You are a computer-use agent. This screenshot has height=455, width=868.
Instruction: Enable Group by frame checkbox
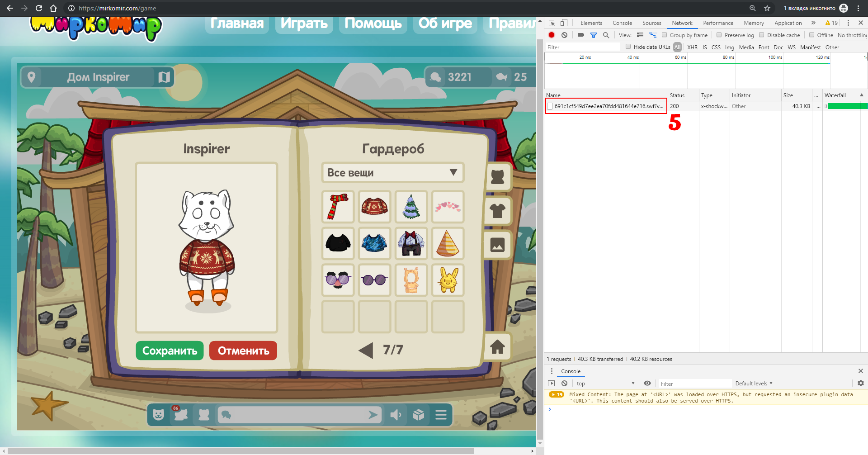click(665, 35)
